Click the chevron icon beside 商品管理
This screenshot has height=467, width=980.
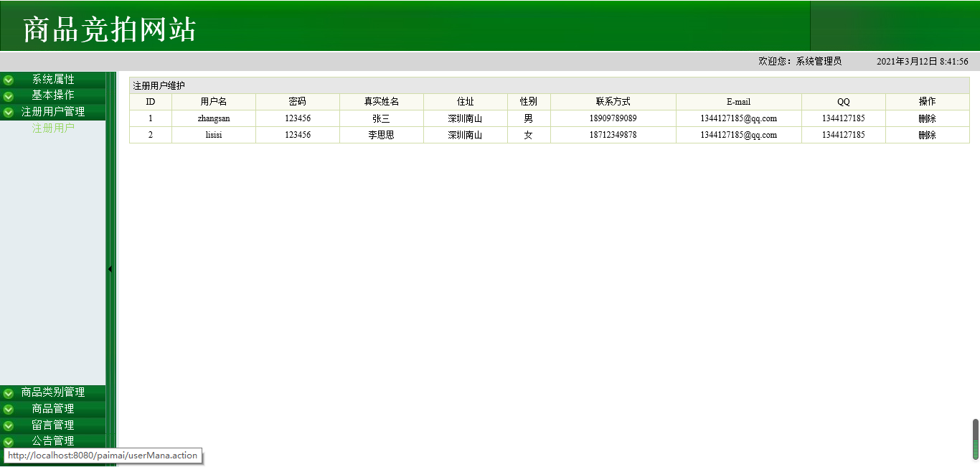[9, 410]
